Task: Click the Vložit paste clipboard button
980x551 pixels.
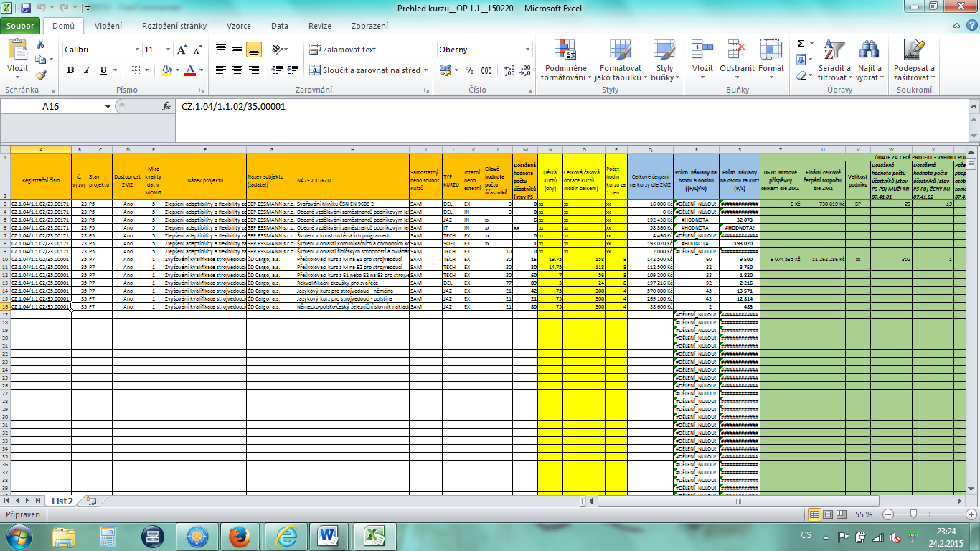Action: [17, 60]
